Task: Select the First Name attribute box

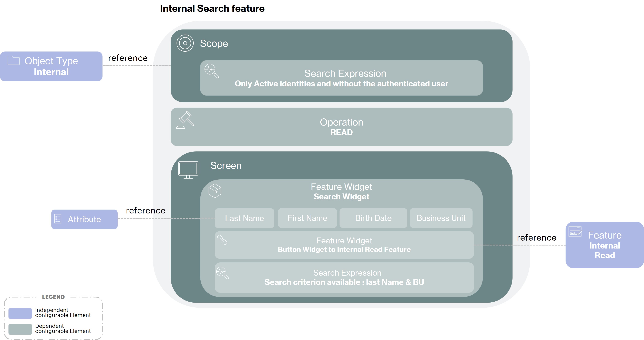Action: [x=307, y=218]
